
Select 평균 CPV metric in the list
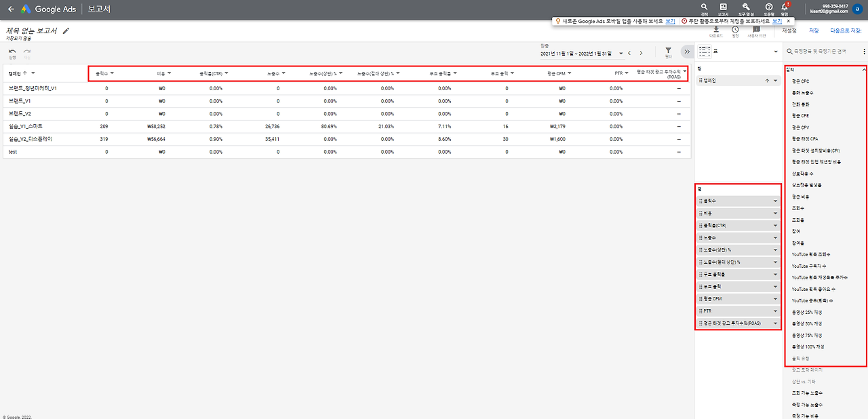[x=800, y=127]
